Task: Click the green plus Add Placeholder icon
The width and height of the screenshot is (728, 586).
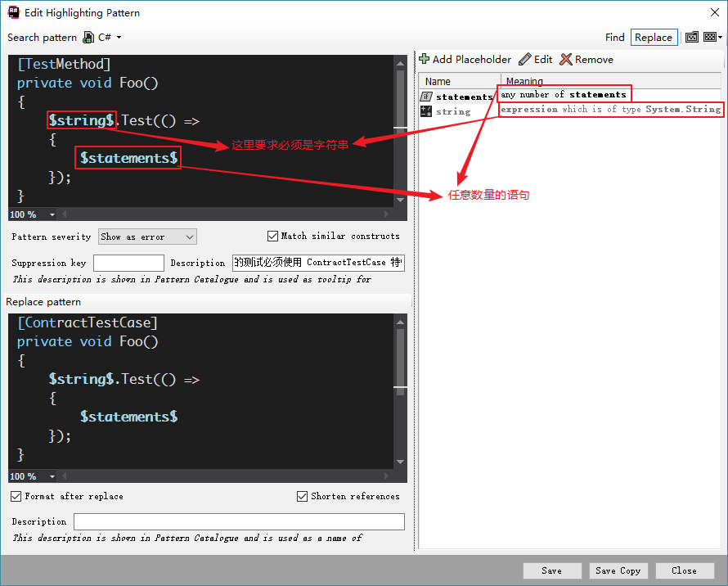Action: [x=425, y=59]
